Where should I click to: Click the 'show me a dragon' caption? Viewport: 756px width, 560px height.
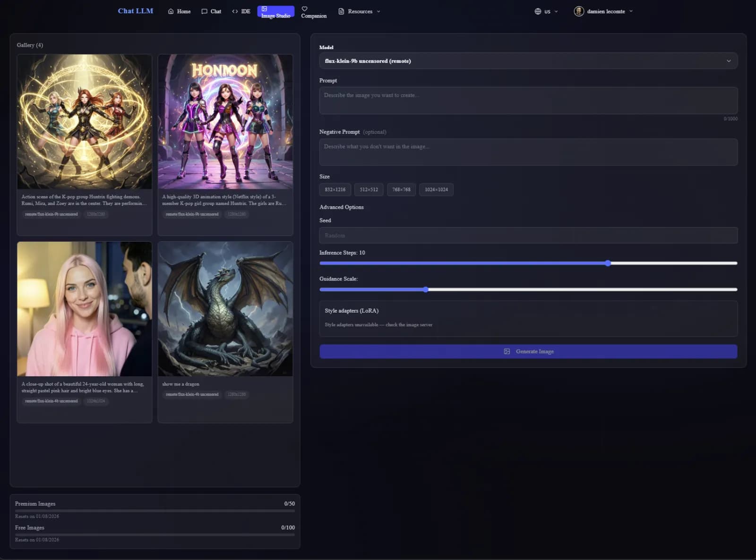click(180, 384)
